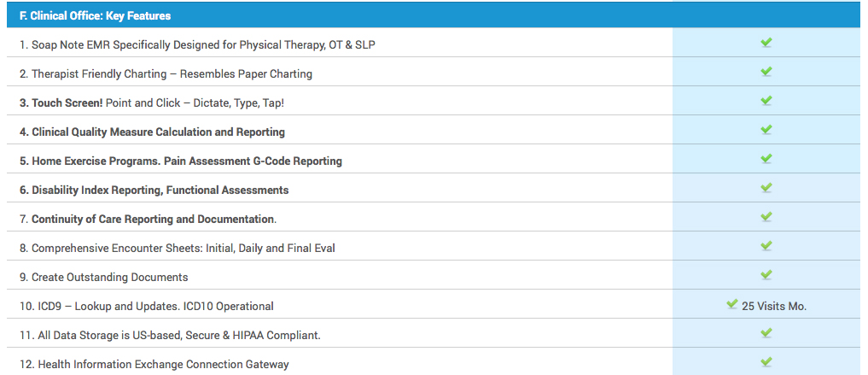This screenshot has width=868, height=375.
Task: Click the checkmark for Soap Note EMR row
Action: [766, 43]
